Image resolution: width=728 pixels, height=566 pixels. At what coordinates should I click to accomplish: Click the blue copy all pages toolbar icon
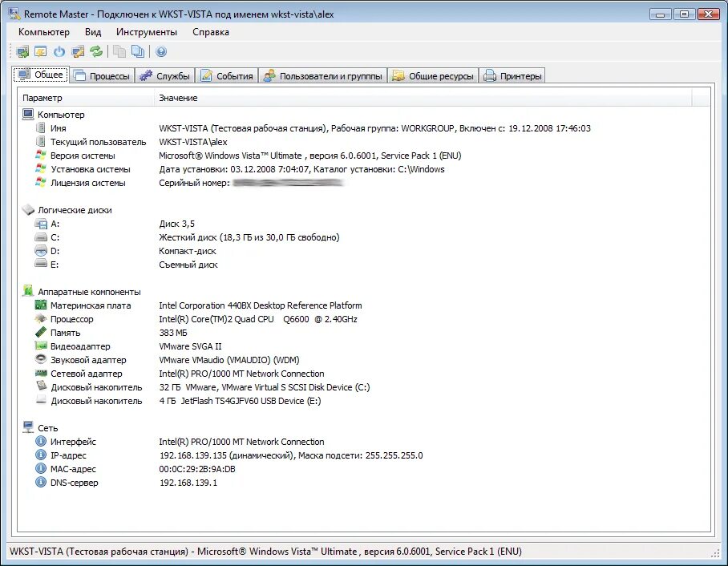tap(138, 51)
